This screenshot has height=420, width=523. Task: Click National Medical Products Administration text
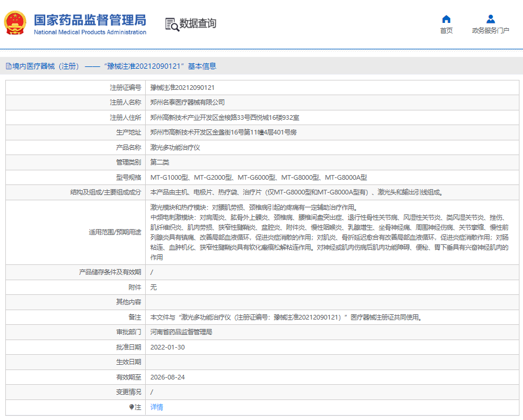coord(90,32)
